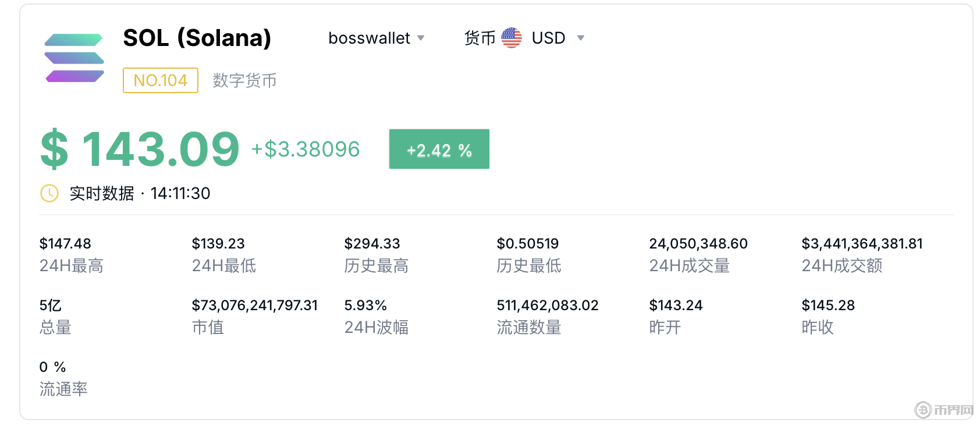Image resolution: width=980 pixels, height=426 pixels.
Task: Expand the USD currency selector arrow
Action: pyautogui.click(x=580, y=38)
